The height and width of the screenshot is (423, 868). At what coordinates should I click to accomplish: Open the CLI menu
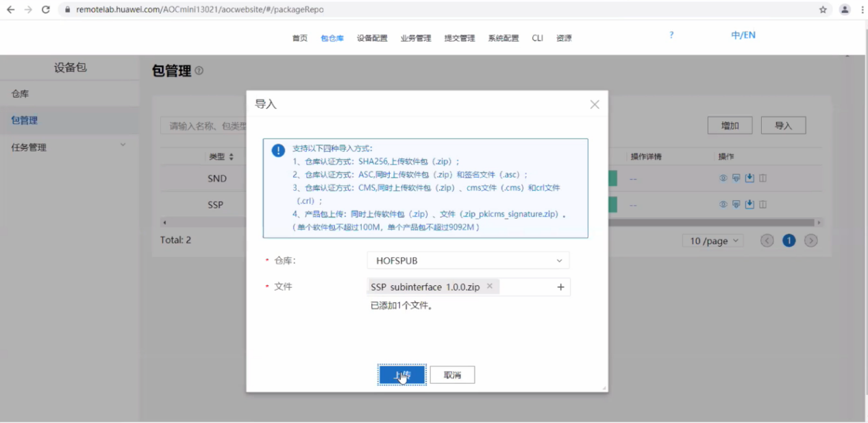[x=537, y=38]
